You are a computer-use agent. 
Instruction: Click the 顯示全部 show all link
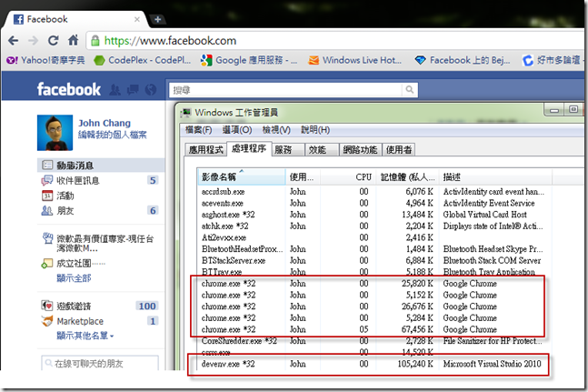[74, 278]
